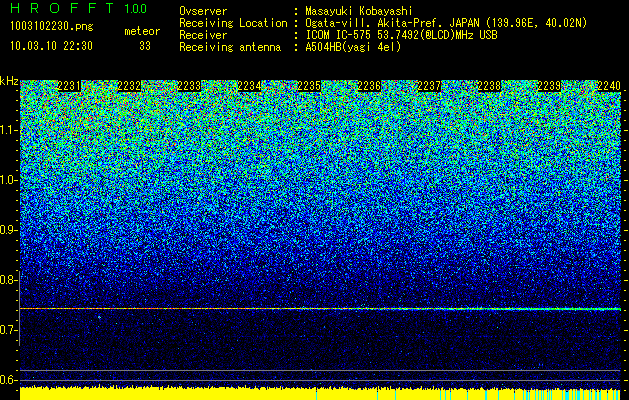Click the bright carrier line near 0.74 kHz

(320, 309)
